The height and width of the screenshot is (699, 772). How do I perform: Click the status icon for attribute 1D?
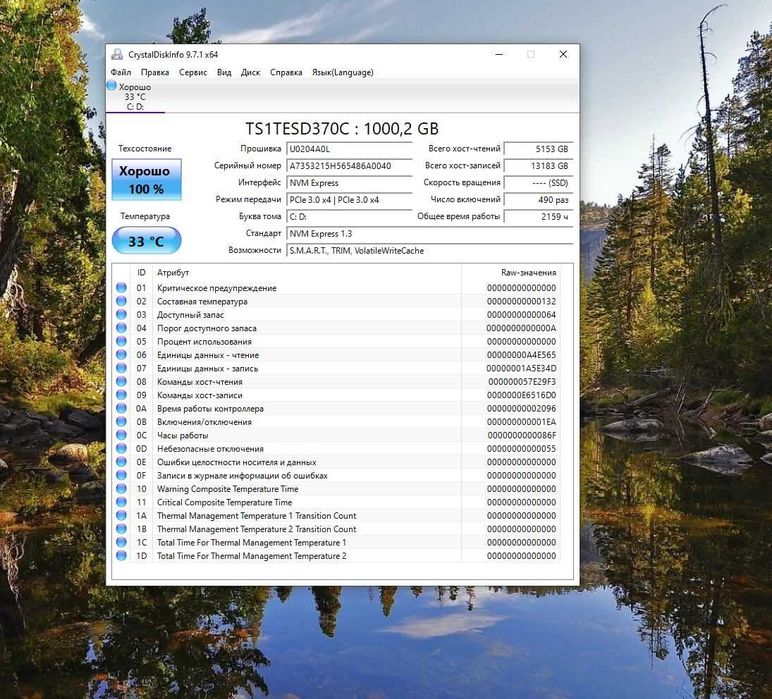121,556
